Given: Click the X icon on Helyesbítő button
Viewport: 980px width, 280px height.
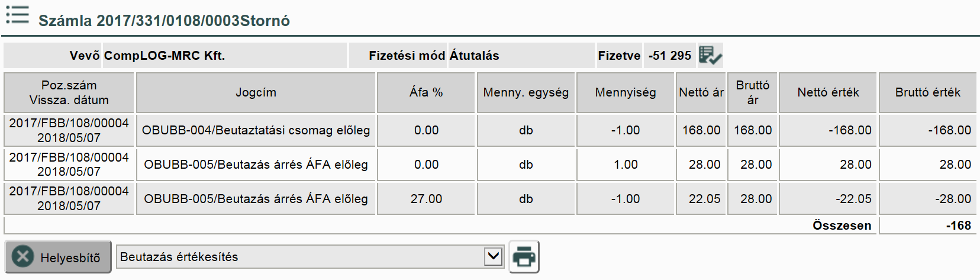Looking at the screenshot, I should point(23,257).
